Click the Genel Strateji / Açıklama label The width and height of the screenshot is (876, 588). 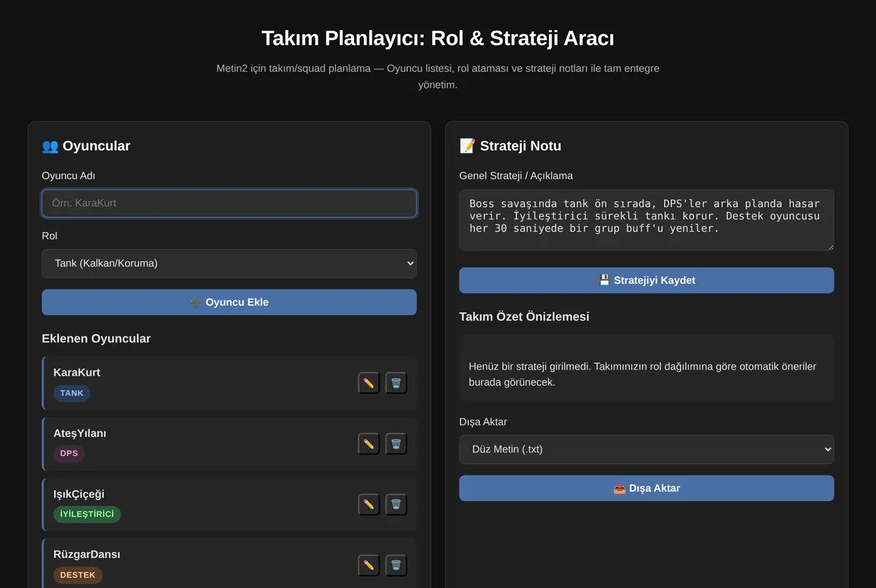(x=516, y=176)
